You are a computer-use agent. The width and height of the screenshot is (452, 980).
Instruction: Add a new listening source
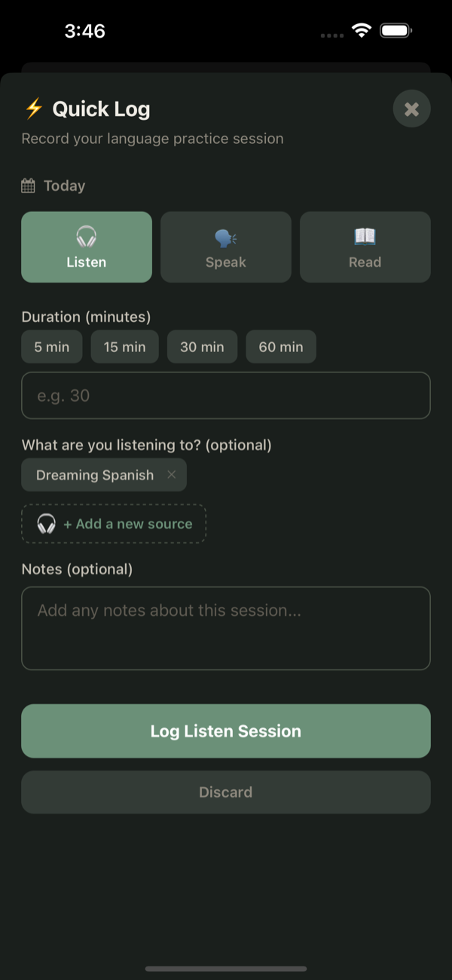pyautogui.click(x=113, y=523)
